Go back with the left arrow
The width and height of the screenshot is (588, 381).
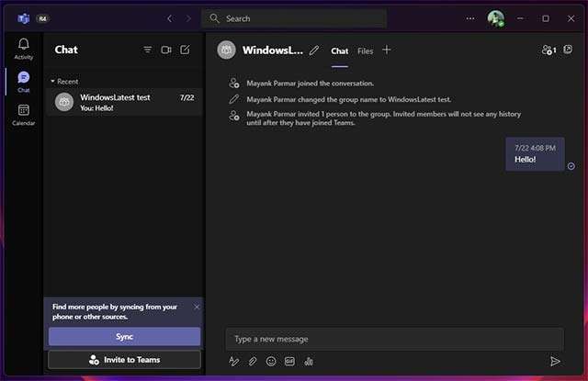[170, 18]
